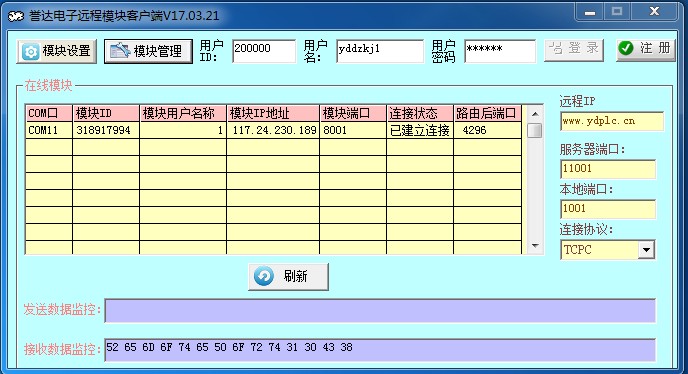The image size is (688, 374).
Task: Minimize the window
Action: click(x=590, y=12)
